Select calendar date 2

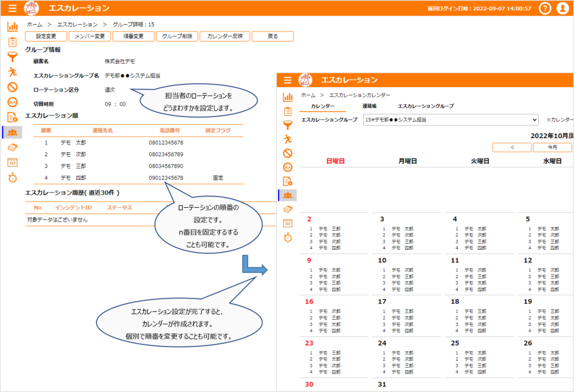(309, 219)
